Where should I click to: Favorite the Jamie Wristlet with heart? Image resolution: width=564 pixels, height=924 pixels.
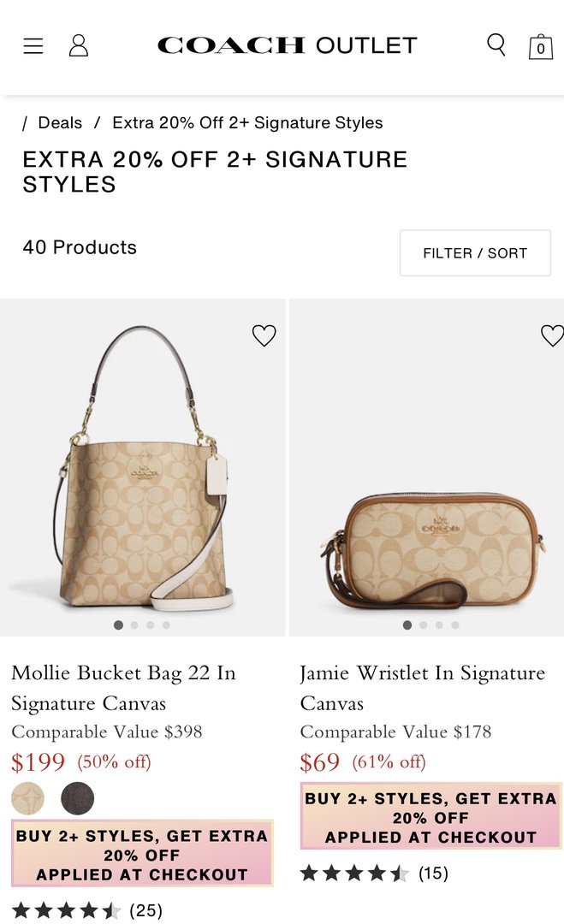(552, 336)
